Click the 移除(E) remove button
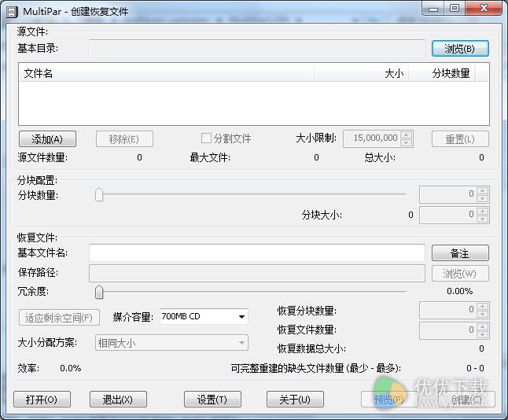Screen dimensions: 508x420 (x=124, y=139)
